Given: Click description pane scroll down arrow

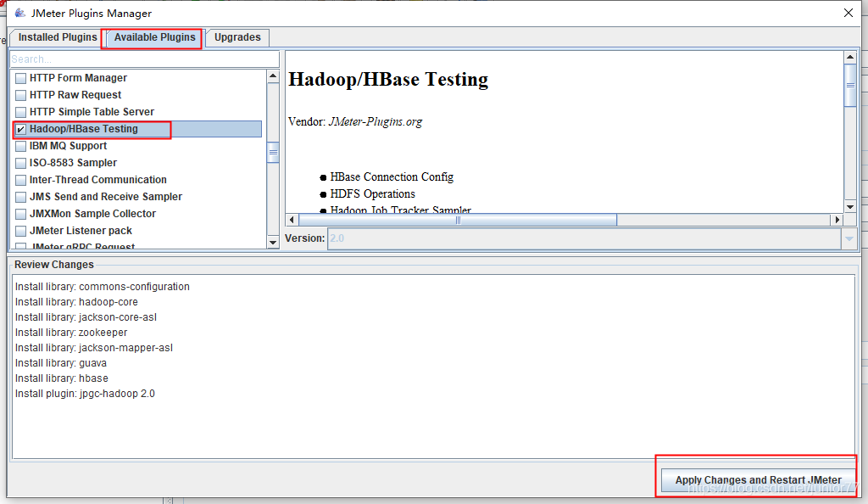Looking at the screenshot, I should point(850,206).
